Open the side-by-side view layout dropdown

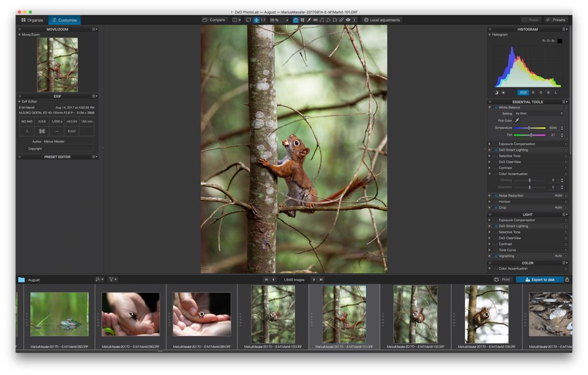pos(236,20)
